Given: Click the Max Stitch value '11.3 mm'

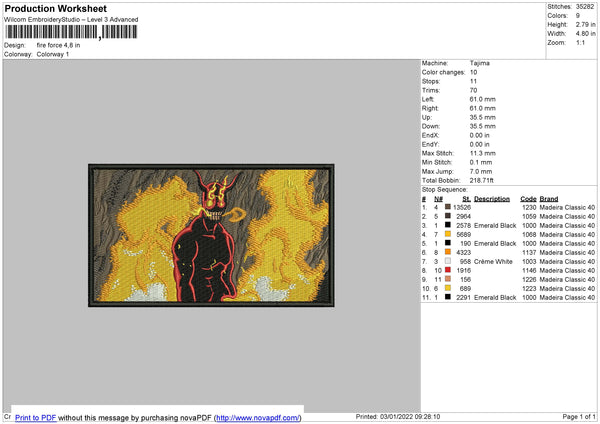Looking at the screenshot, I should click(483, 153).
